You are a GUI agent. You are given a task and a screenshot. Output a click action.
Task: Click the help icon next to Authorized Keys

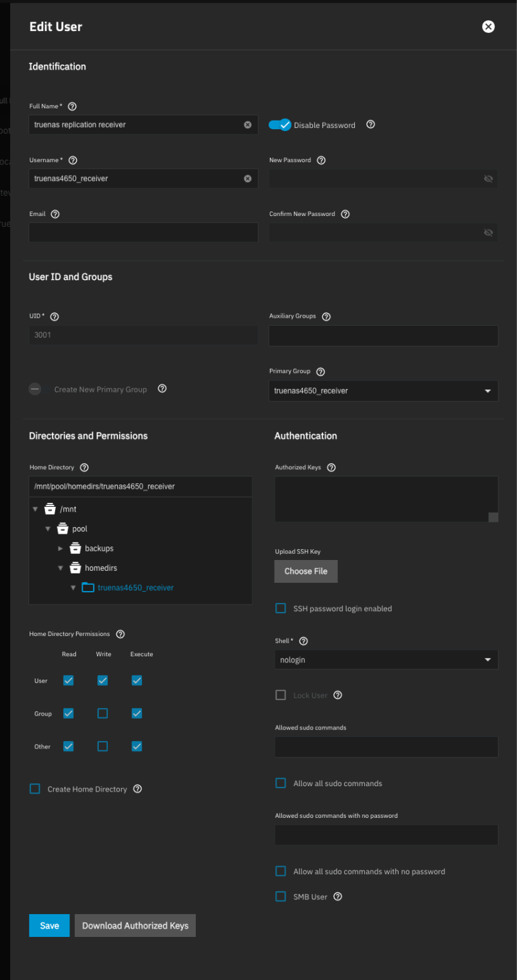pos(331,468)
